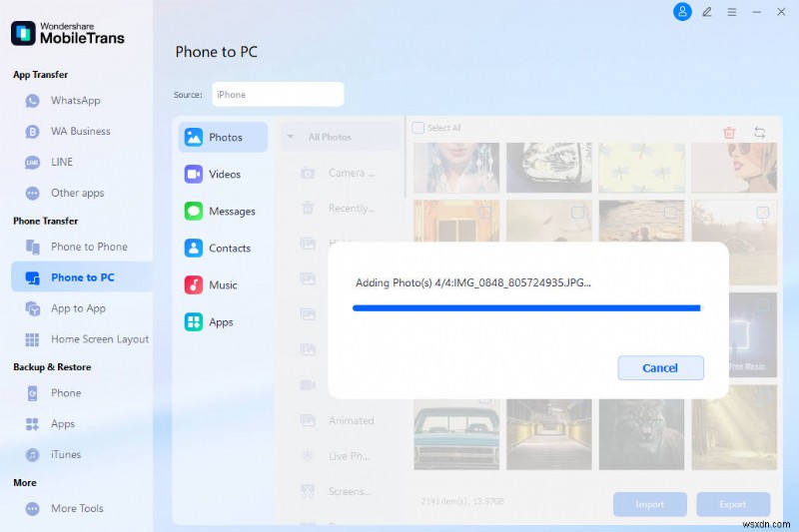Click the user account avatar icon
The height and width of the screenshot is (532, 799).
682,12
